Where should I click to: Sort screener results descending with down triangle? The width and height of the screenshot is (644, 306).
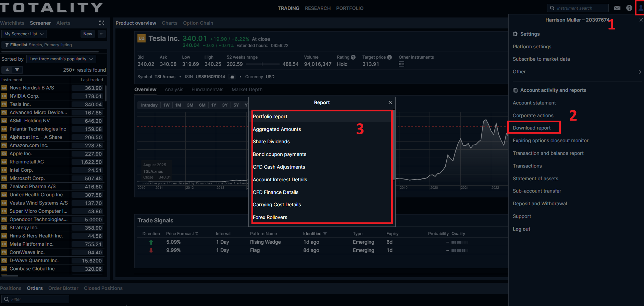[17, 70]
